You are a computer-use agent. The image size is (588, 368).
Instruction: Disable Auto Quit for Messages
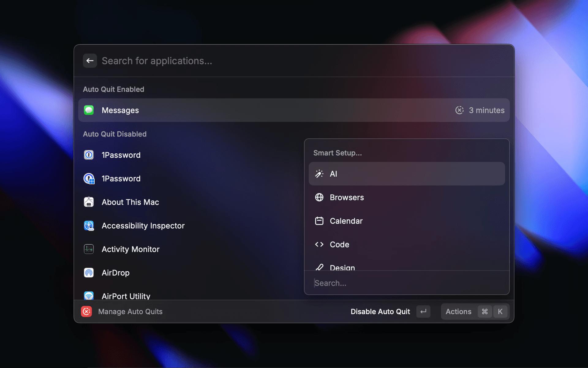coord(380,311)
